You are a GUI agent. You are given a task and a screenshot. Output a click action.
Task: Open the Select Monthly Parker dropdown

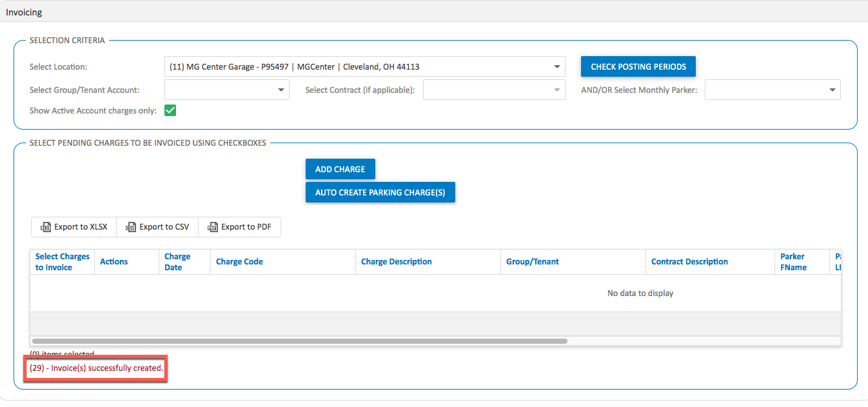833,89
